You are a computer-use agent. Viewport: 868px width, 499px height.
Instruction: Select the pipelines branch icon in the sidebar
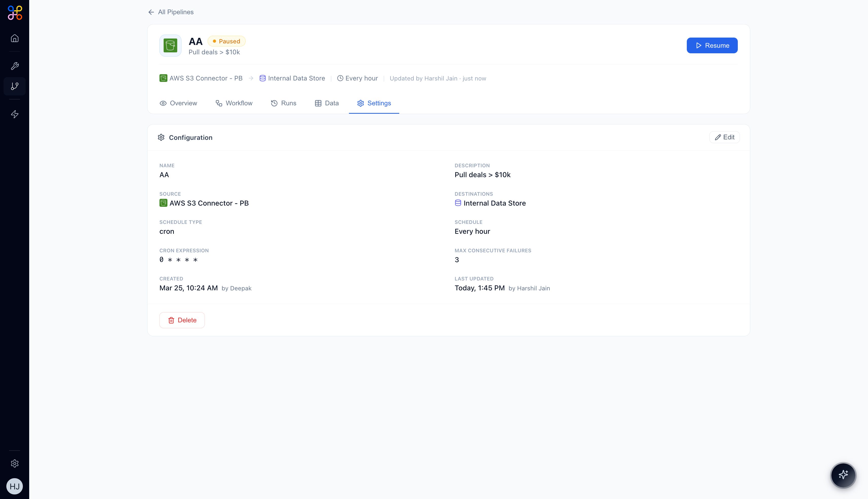pyautogui.click(x=15, y=86)
